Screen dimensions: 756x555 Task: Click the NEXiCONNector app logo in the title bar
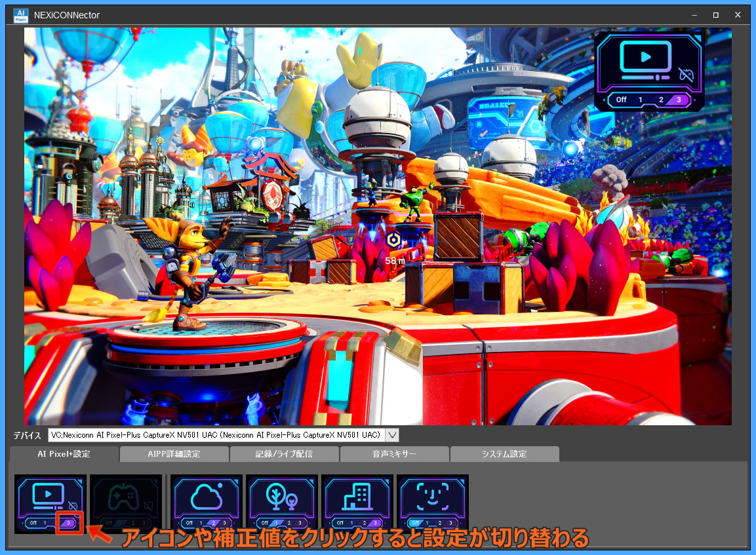point(21,16)
